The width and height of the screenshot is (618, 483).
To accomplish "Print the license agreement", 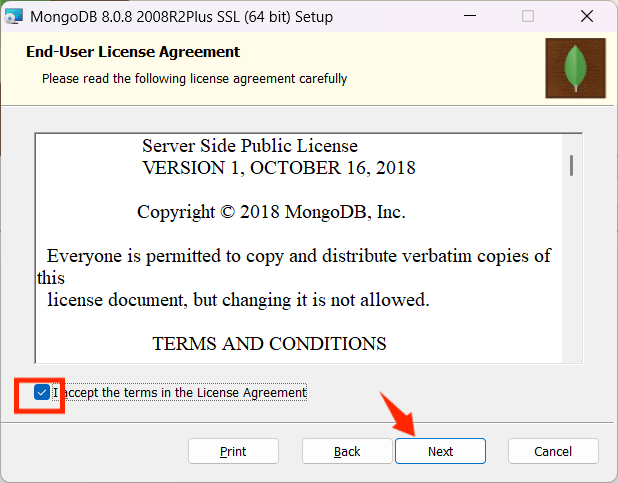I will tap(233, 451).
